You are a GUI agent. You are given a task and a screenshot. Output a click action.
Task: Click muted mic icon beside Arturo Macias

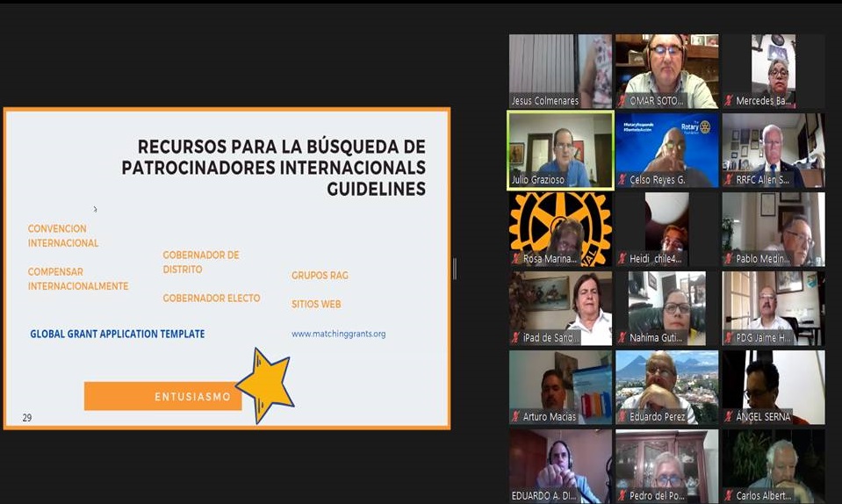coord(516,417)
